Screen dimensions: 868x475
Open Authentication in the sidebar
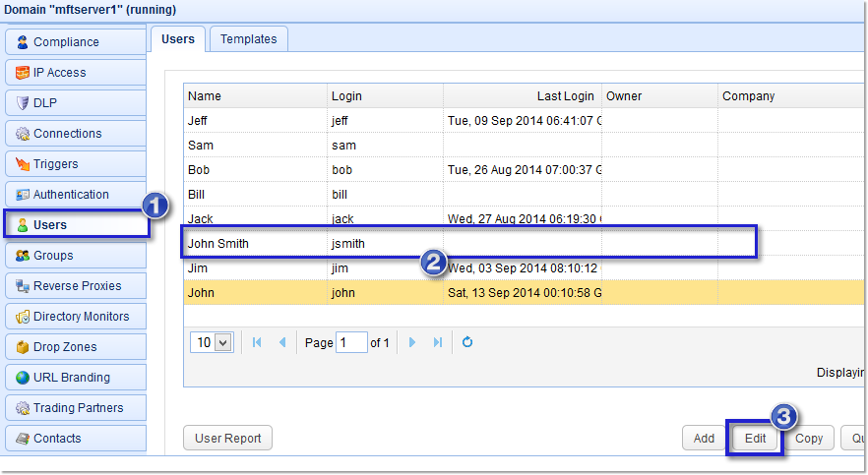coord(71,195)
